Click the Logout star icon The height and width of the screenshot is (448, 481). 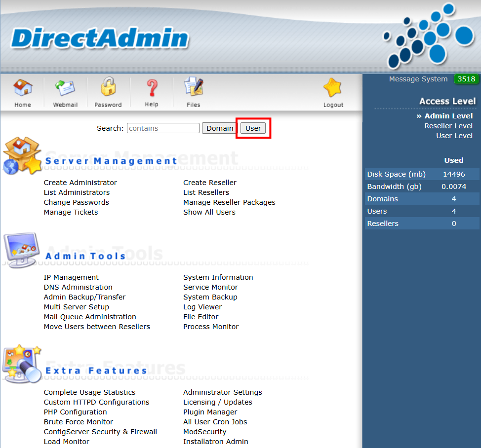coord(333,88)
